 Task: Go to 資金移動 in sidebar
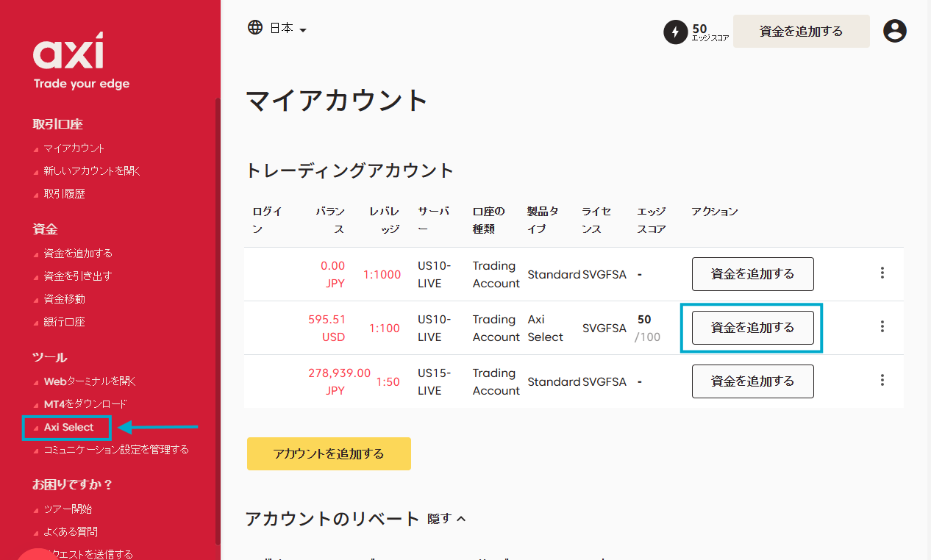click(x=64, y=298)
